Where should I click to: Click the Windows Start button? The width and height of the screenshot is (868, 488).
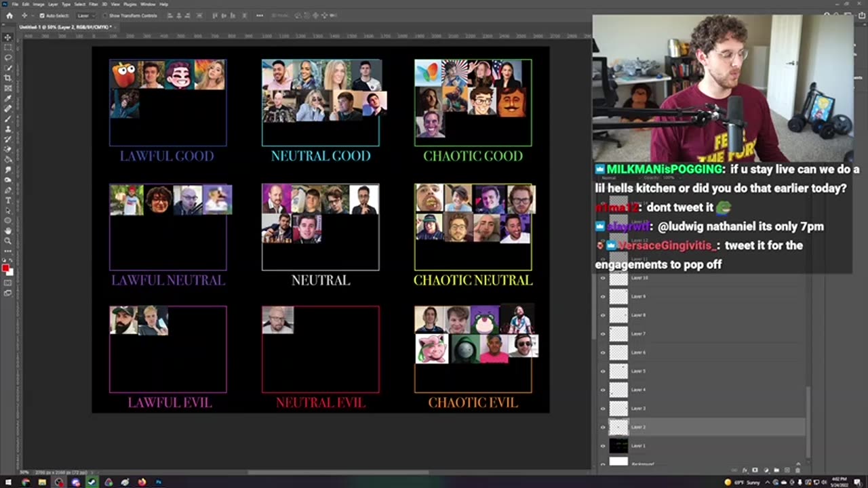(8, 483)
